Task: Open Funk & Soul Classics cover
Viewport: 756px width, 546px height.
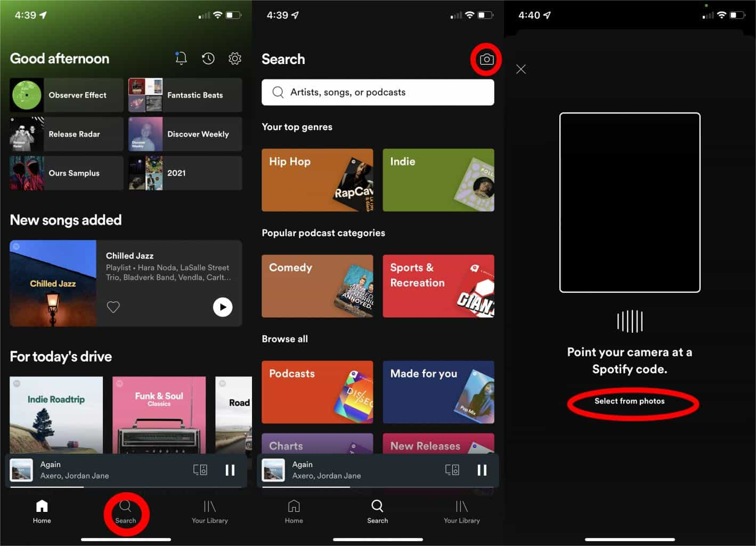Action: (x=159, y=415)
